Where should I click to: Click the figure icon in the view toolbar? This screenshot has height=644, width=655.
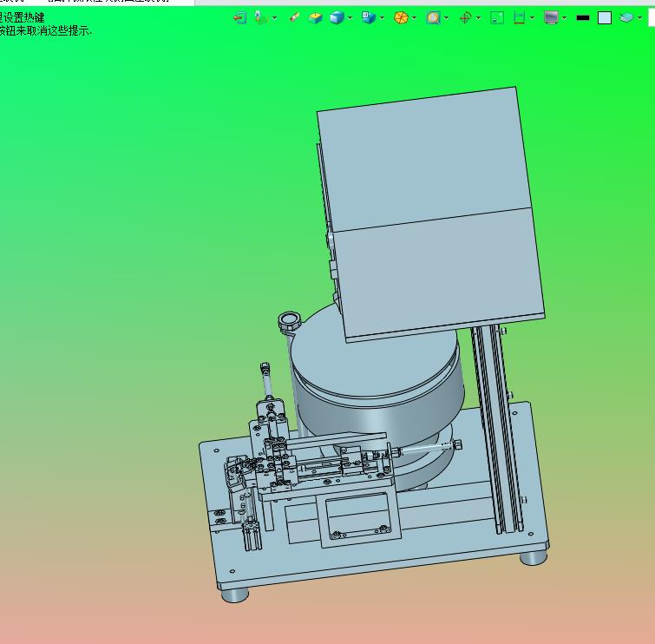coord(260,18)
